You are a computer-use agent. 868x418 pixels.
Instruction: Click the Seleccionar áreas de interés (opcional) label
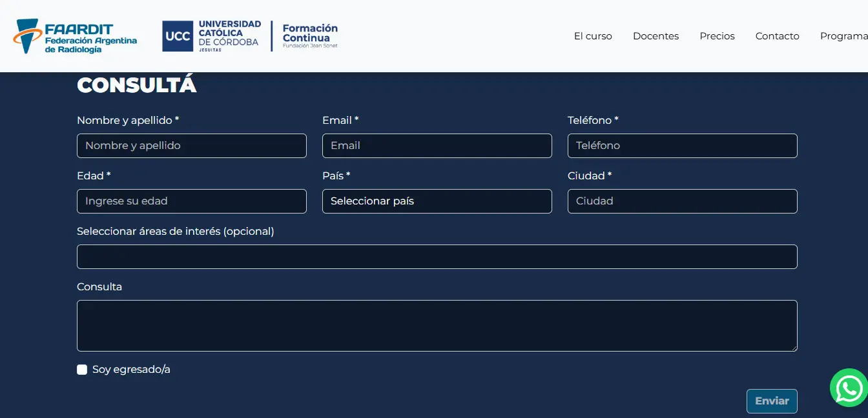click(x=176, y=232)
